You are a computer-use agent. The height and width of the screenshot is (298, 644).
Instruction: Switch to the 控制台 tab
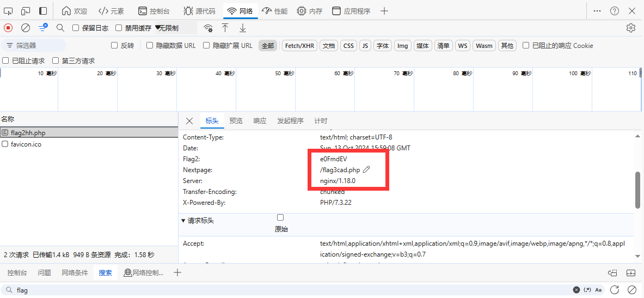pyautogui.click(x=154, y=11)
